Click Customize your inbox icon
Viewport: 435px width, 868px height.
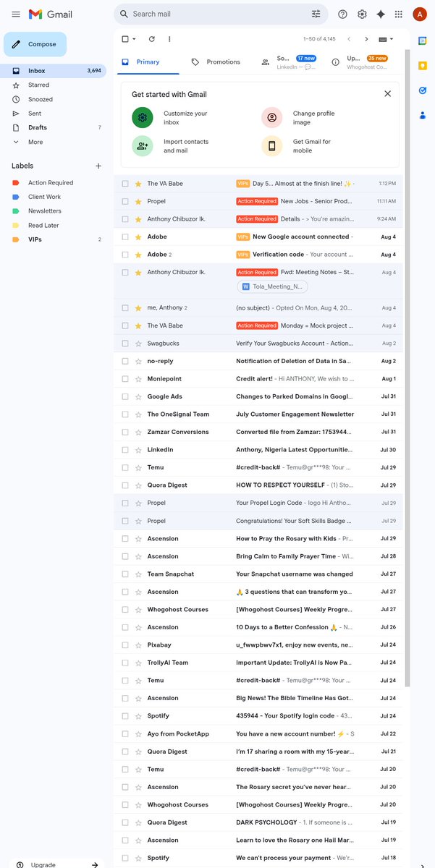click(143, 117)
